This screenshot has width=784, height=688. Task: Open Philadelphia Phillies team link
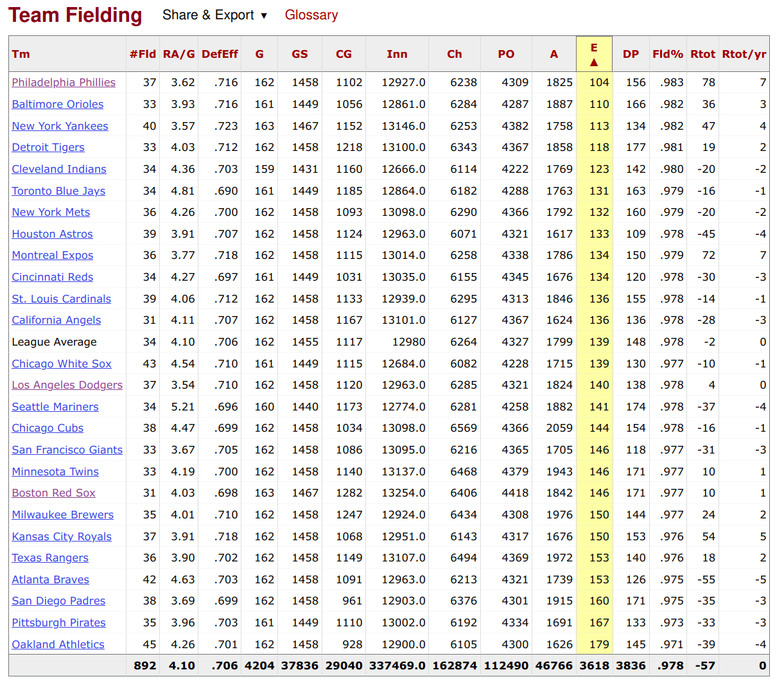click(64, 82)
